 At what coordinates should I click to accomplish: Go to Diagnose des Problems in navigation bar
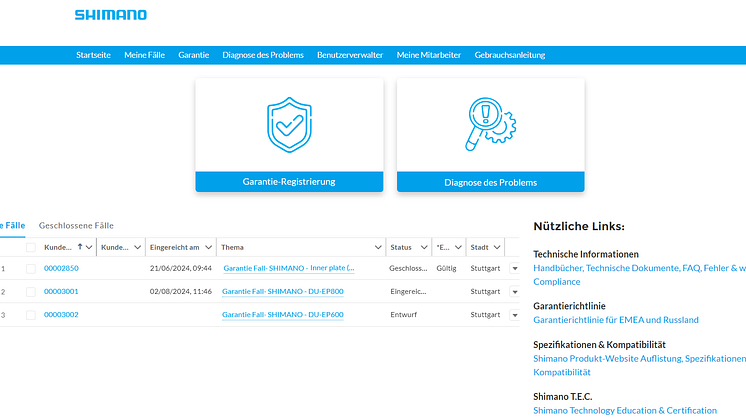click(263, 55)
